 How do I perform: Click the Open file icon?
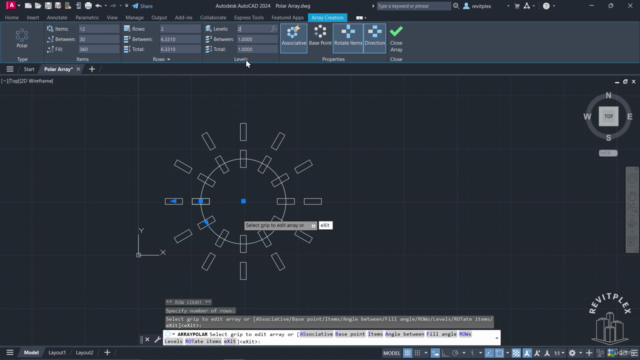click(38, 6)
